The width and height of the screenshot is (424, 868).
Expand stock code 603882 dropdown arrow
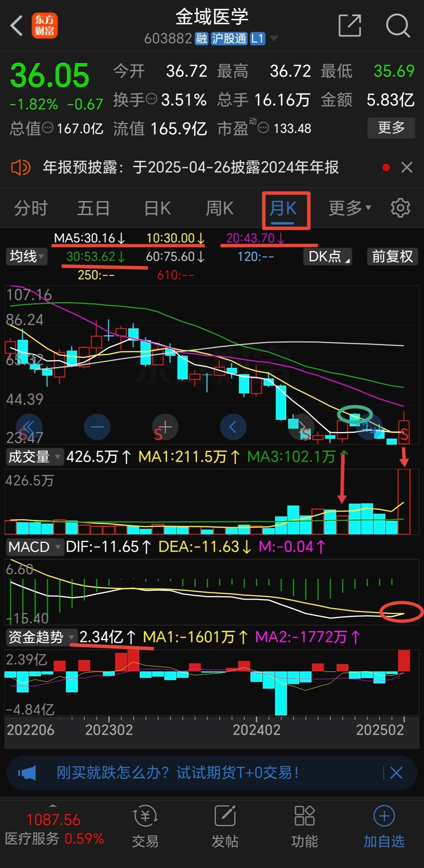click(x=274, y=38)
